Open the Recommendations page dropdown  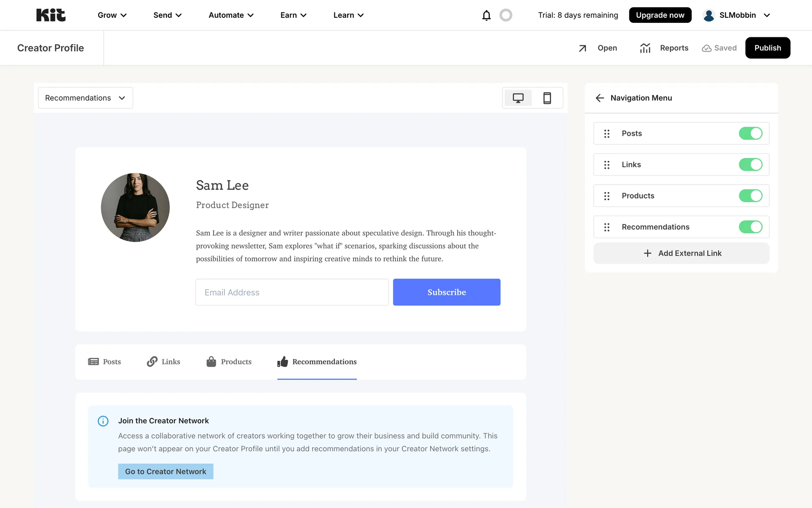pyautogui.click(x=85, y=98)
